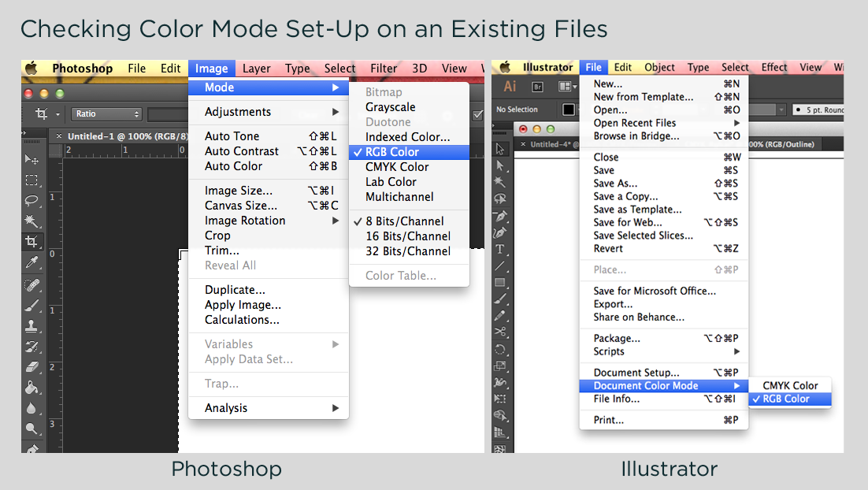Switch to 32 Bits/Channel
868x490 pixels.
tap(409, 251)
